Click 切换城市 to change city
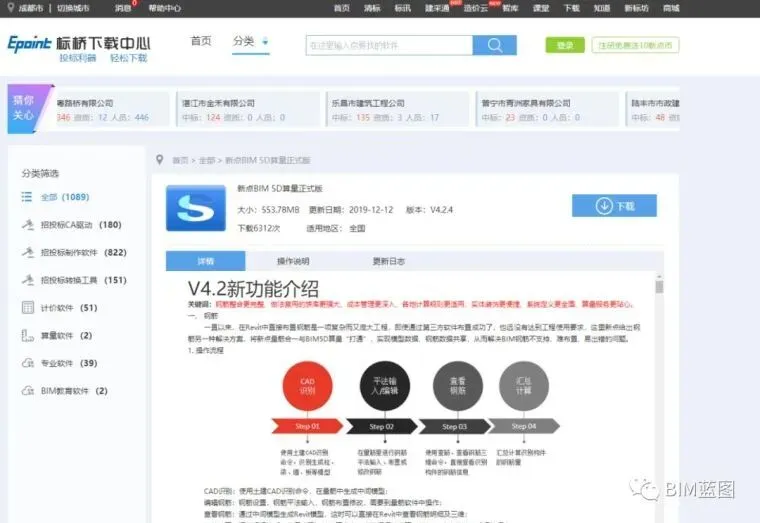Screen dimensions: 760x523 pos(73,8)
